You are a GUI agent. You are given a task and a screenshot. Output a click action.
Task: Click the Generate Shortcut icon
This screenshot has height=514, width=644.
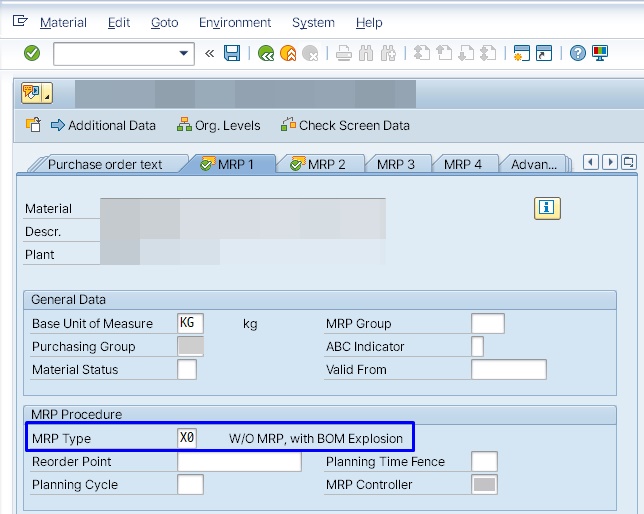(x=544, y=53)
